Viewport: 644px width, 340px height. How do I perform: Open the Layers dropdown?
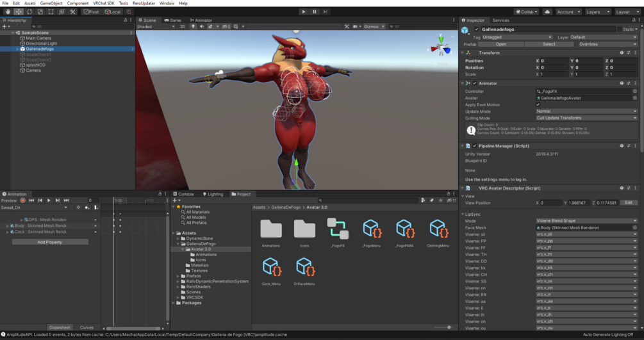pyautogui.click(x=597, y=12)
